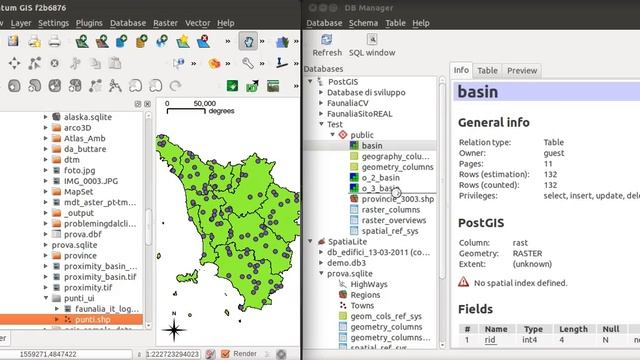Select the Move Feature arrows tool
The width and height of the screenshot is (640, 360).
pyautogui.click(x=14, y=63)
